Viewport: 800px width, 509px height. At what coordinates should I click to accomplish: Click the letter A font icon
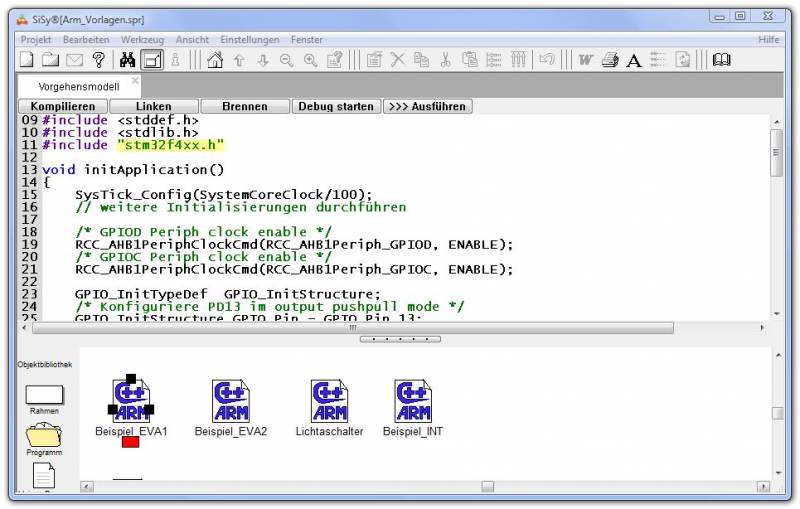click(634, 61)
